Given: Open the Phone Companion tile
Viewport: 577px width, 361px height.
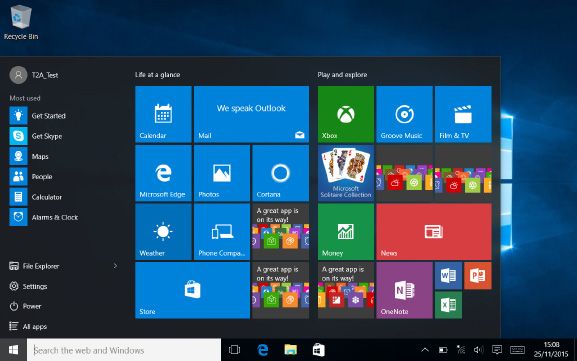Looking at the screenshot, I should [222, 231].
